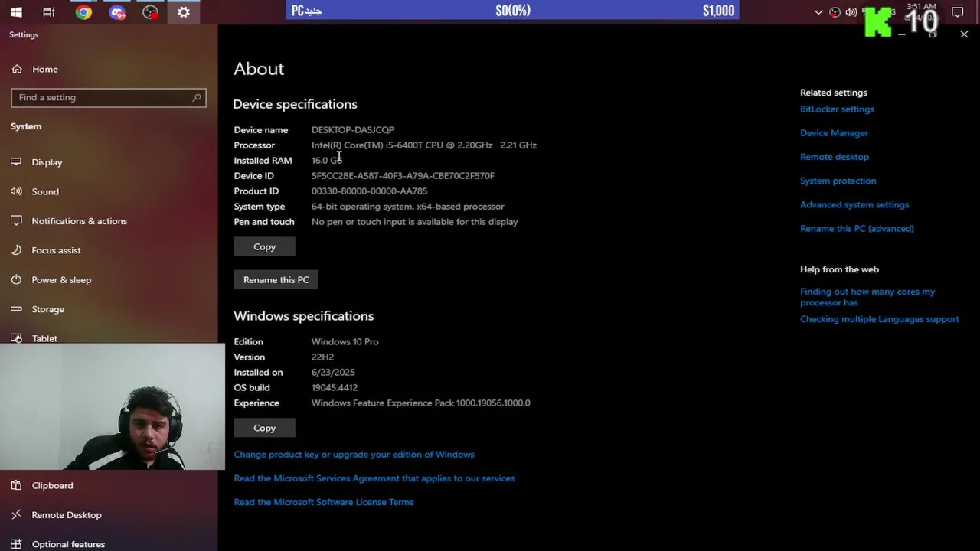Switch to OBS Studio on the taskbar

click(x=150, y=12)
